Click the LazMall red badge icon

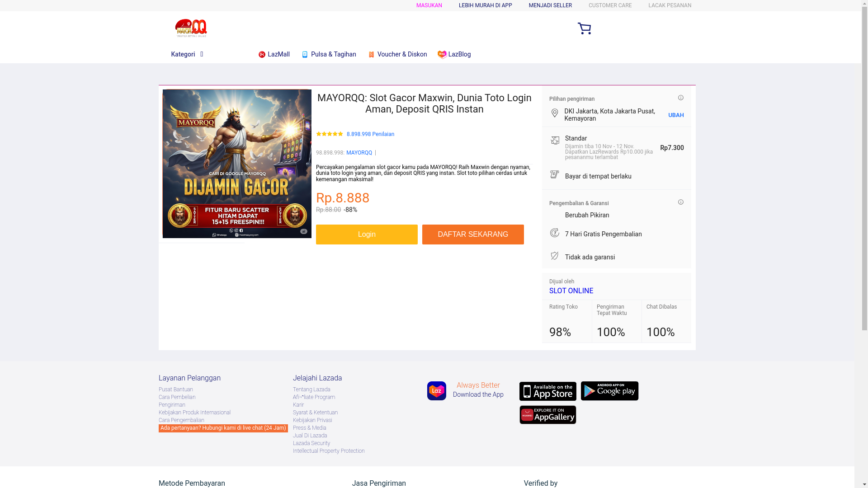click(x=262, y=55)
